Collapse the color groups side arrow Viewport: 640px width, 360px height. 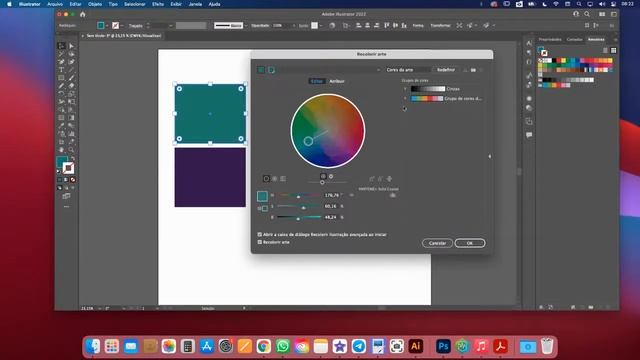[x=490, y=156]
